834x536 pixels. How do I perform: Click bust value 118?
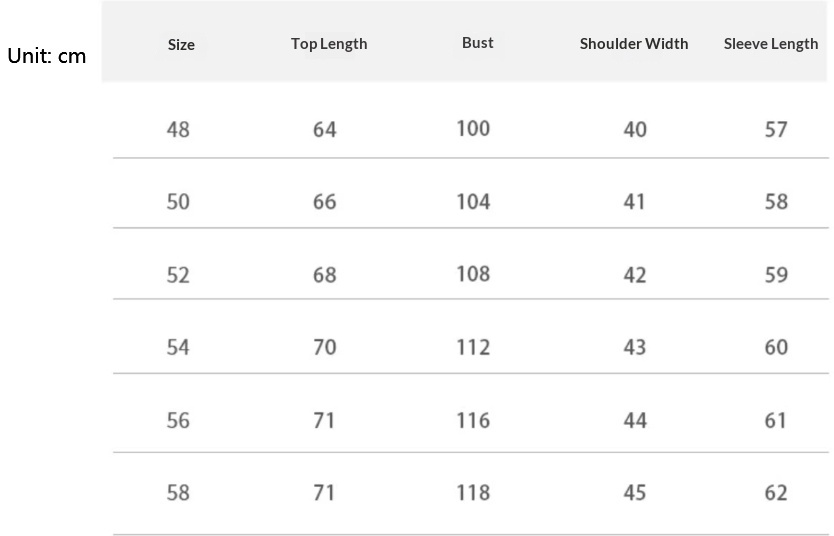tap(473, 493)
